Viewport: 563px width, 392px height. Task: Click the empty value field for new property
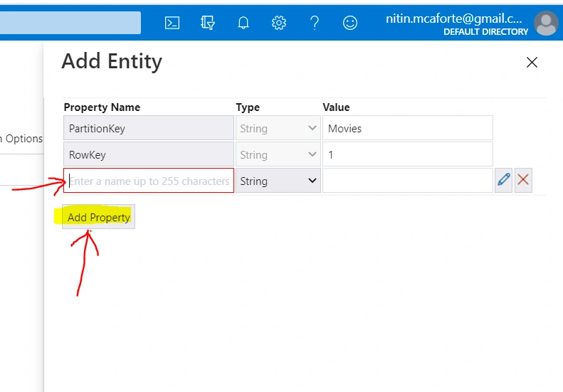408,181
